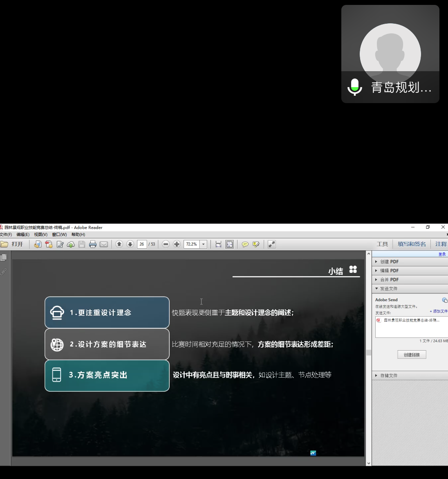Image resolution: width=448 pixels, height=479 pixels.
Task: Switch to the 填写和签名 tab
Action: (x=412, y=244)
